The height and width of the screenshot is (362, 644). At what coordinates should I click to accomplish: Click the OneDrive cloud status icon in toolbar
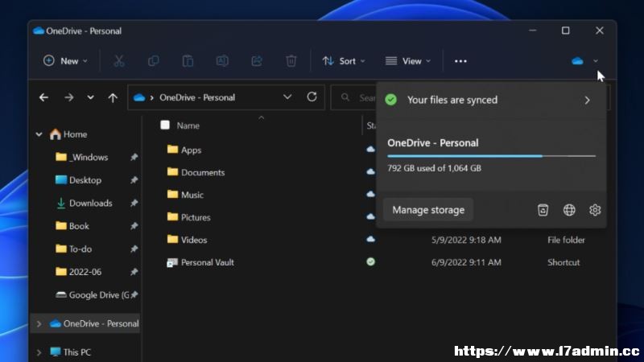[577, 61]
